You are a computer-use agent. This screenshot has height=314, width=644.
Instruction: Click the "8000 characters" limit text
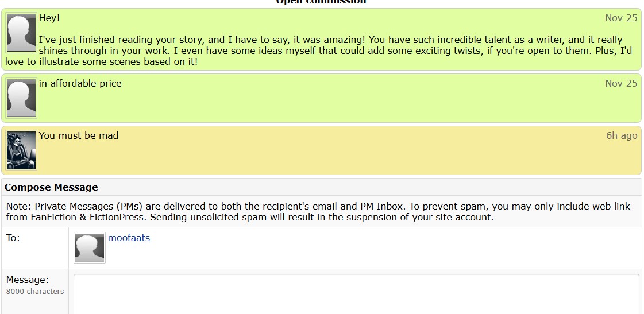coord(35,291)
